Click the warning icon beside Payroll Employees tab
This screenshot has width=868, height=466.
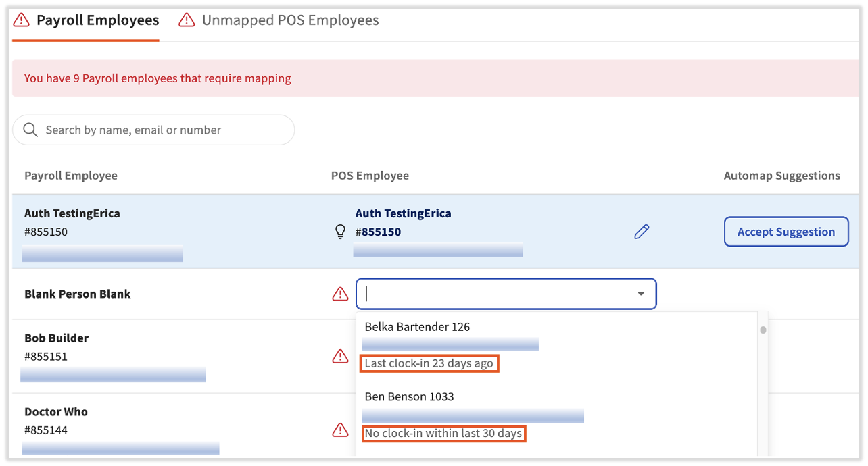[21, 20]
